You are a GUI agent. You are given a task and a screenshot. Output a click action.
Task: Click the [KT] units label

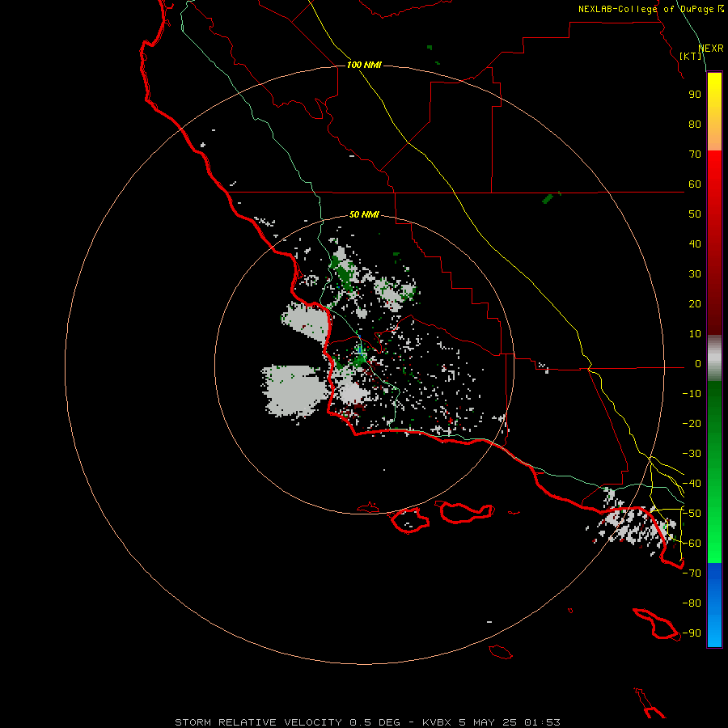pos(691,56)
